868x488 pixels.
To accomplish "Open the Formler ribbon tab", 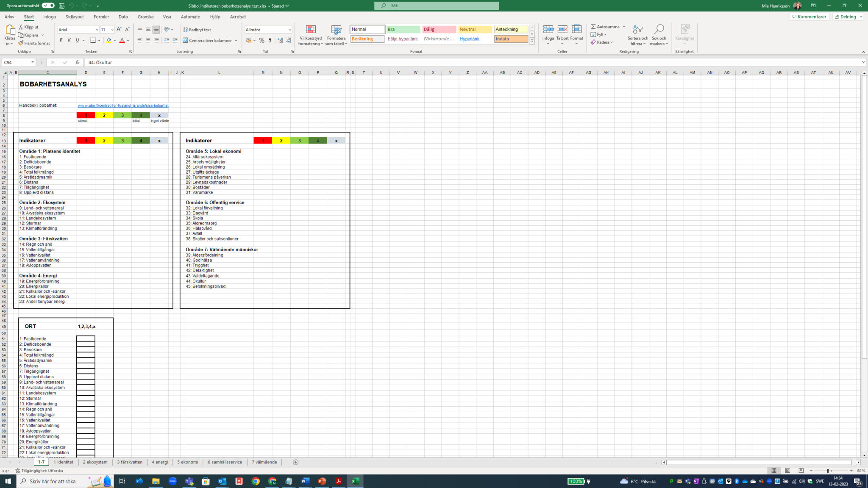I will click(x=101, y=17).
